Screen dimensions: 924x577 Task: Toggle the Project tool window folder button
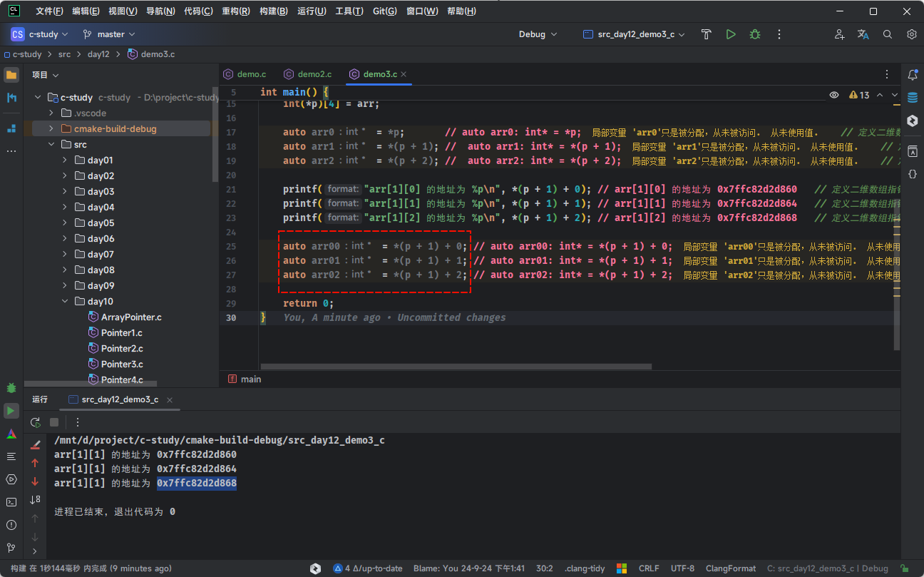(11, 75)
